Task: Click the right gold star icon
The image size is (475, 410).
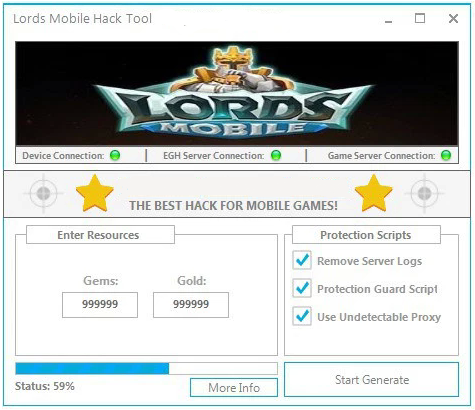Action: [x=374, y=193]
